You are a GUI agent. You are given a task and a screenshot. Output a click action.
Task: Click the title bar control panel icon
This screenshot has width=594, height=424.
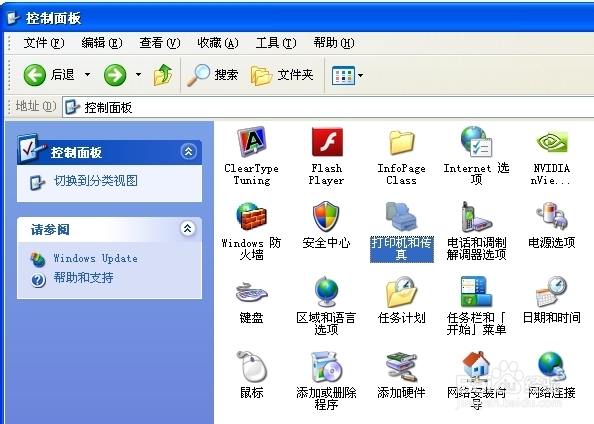tap(14, 17)
